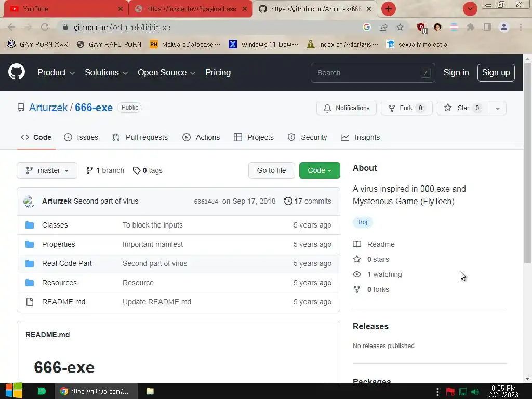This screenshot has width=532, height=399.
Task: Open 0 tags link
Action: coord(148,170)
